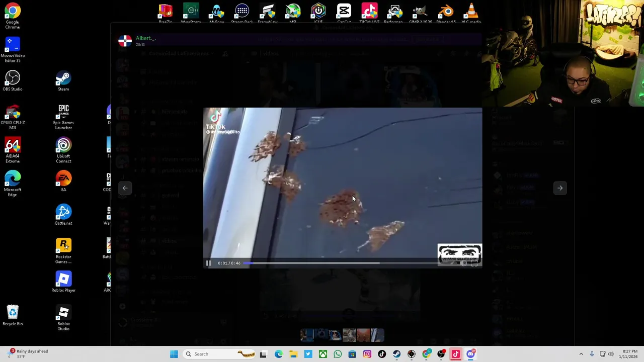The image size is (644, 362).
Task: Open Roblox Studio shortcut
Action: pos(63,317)
